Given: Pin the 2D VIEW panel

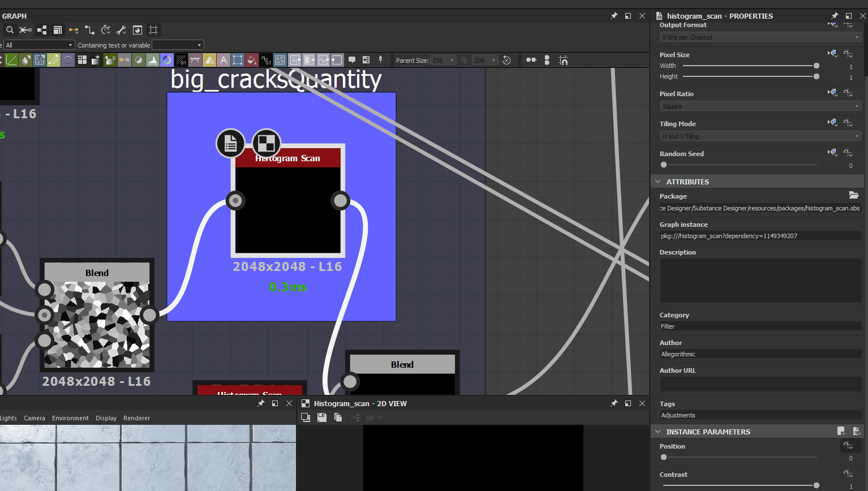Looking at the screenshot, I should [x=614, y=403].
